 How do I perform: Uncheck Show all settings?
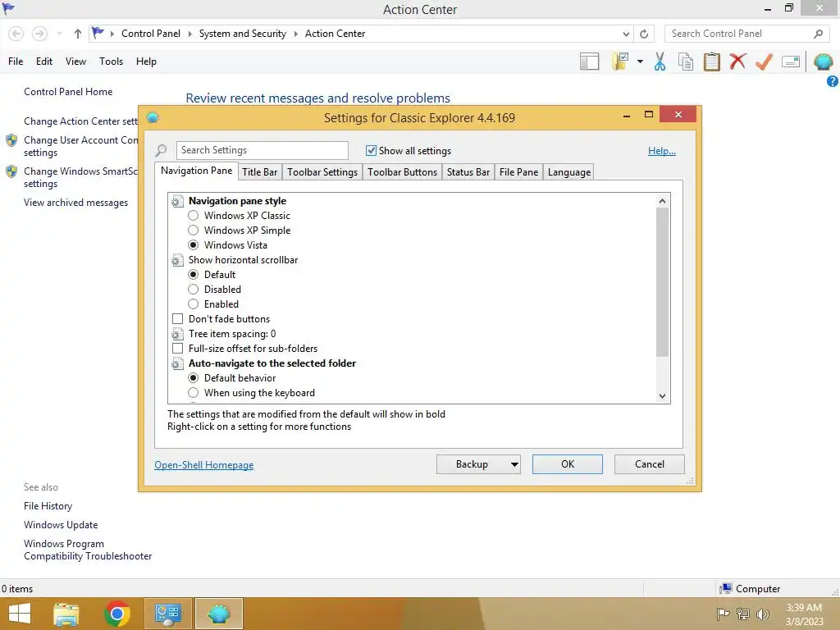tap(371, 151)
